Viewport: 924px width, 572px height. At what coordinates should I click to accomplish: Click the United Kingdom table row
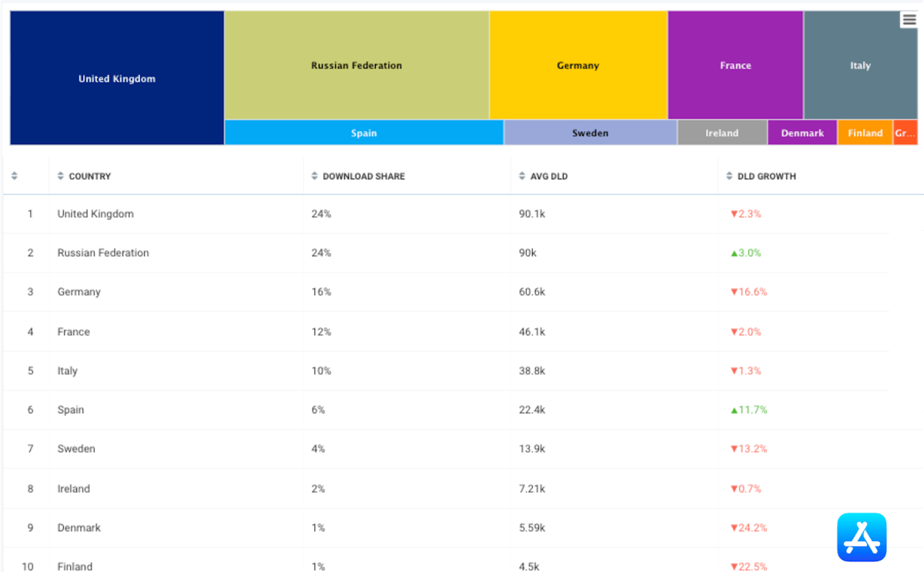coord(95,214)
